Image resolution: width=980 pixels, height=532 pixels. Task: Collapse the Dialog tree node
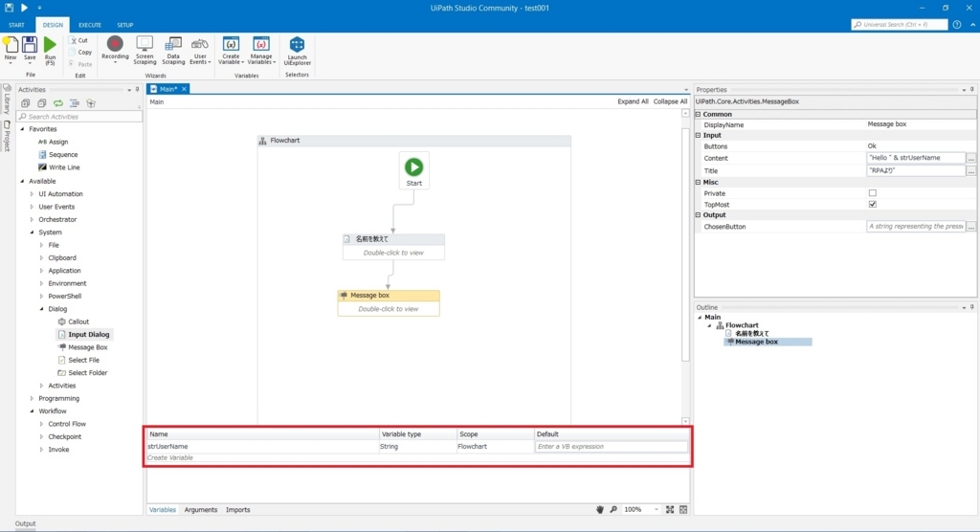point(42,309)
